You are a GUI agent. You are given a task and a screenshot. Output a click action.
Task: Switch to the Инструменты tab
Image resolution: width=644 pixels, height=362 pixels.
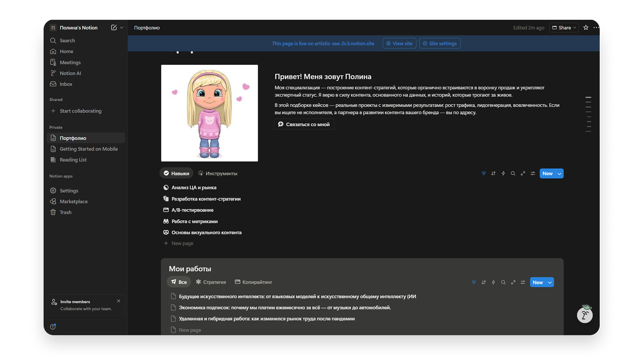pos(217,173)
